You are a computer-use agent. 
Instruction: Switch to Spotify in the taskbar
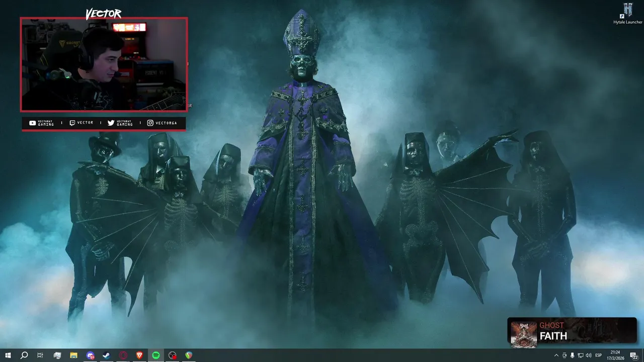tap(156, 355)
